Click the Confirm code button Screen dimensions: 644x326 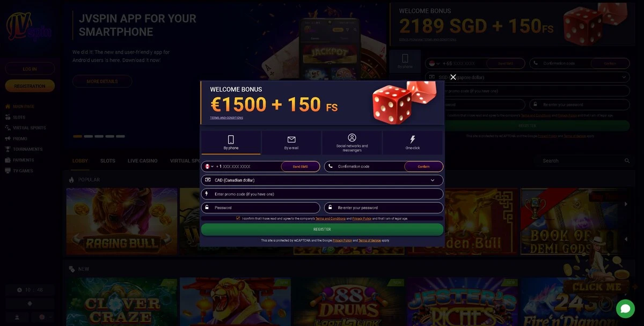[x=424, y=167]
